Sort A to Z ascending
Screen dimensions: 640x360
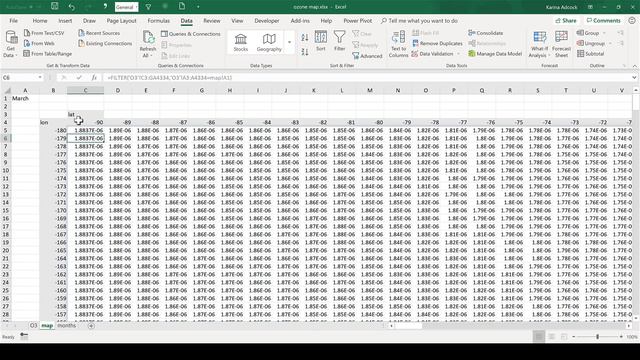305,38
